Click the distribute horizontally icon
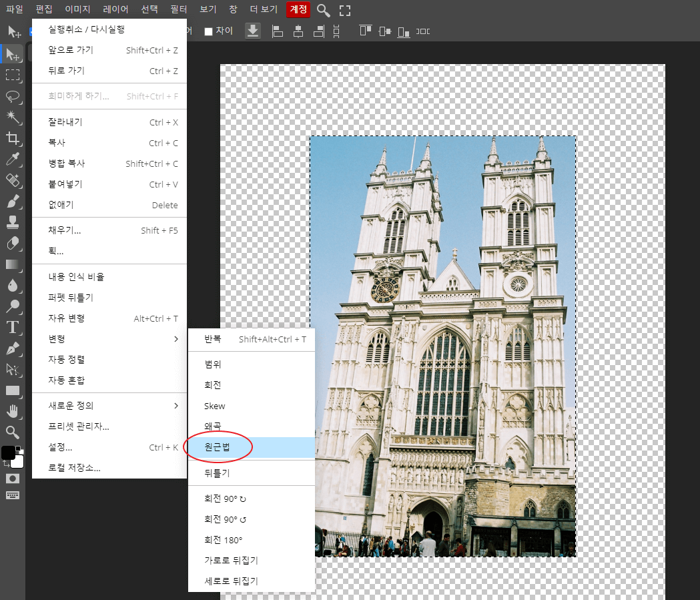 [x=423, y=31]
